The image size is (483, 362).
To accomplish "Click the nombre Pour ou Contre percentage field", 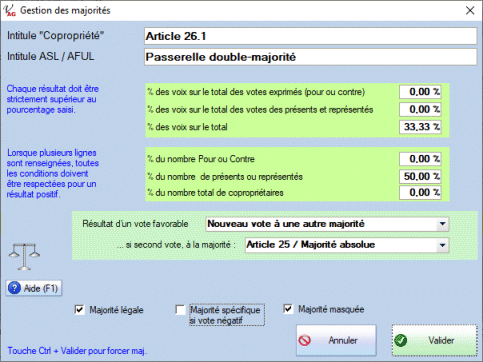I will pyautogui.click(x=420, y=159).
